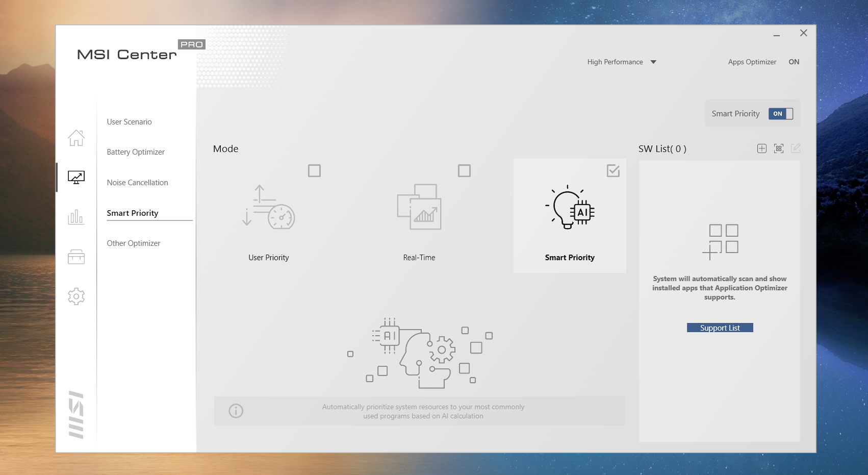Click the Support List button
Image resolution: width=868 pixels, height=475 pixels.
pyautogui.click(x=720, y=328)
